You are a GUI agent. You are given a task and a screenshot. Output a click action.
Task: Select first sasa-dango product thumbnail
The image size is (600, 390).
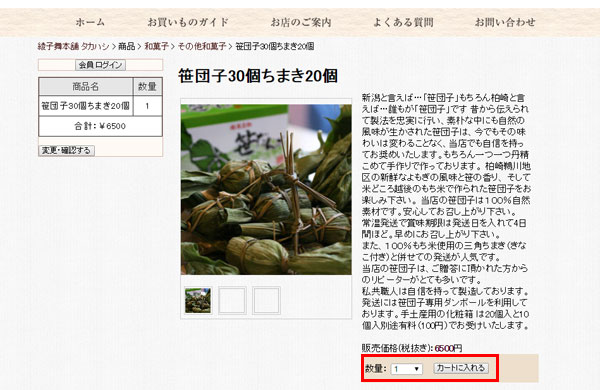(198, 300)
